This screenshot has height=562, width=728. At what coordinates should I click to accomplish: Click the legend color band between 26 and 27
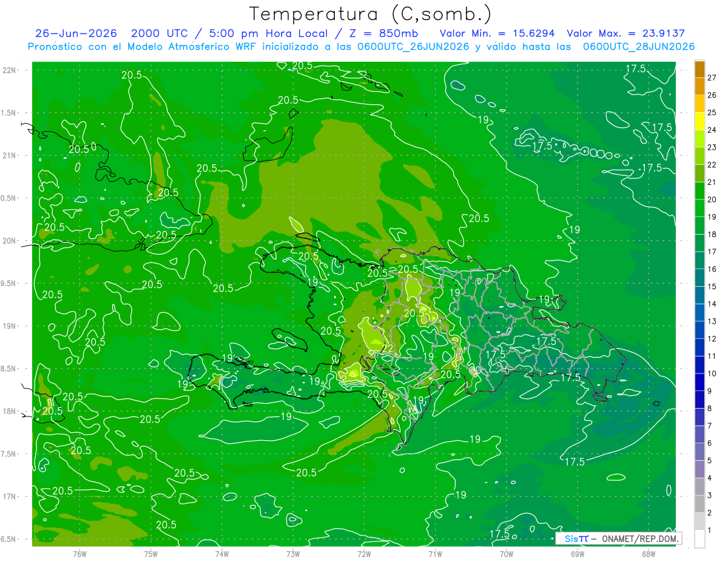pyautogui.click(x=699, y=87)
